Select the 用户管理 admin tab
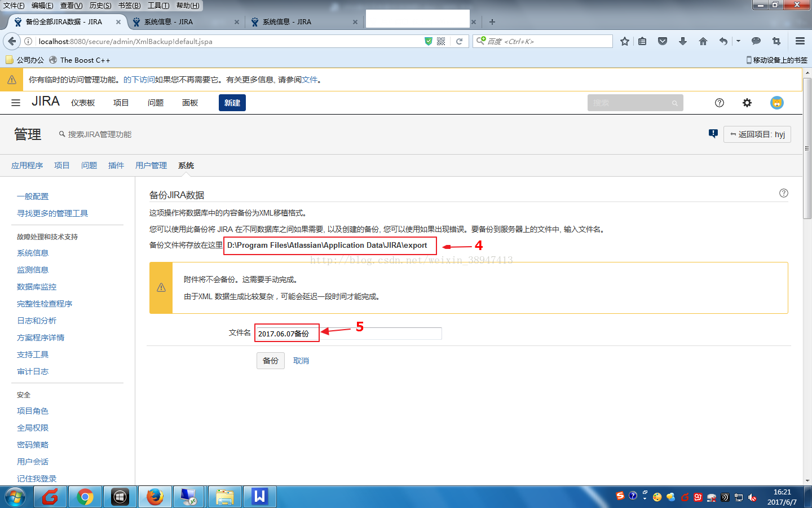This screenshot has height=508, width=812. [151, 165]
